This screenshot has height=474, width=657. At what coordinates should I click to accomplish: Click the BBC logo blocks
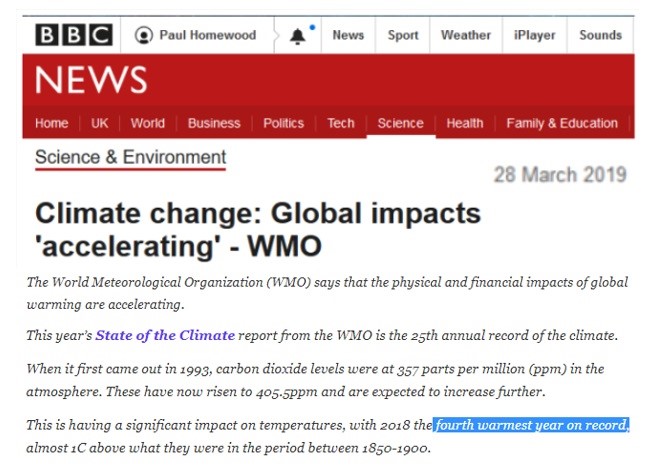[x=74, y=35]
